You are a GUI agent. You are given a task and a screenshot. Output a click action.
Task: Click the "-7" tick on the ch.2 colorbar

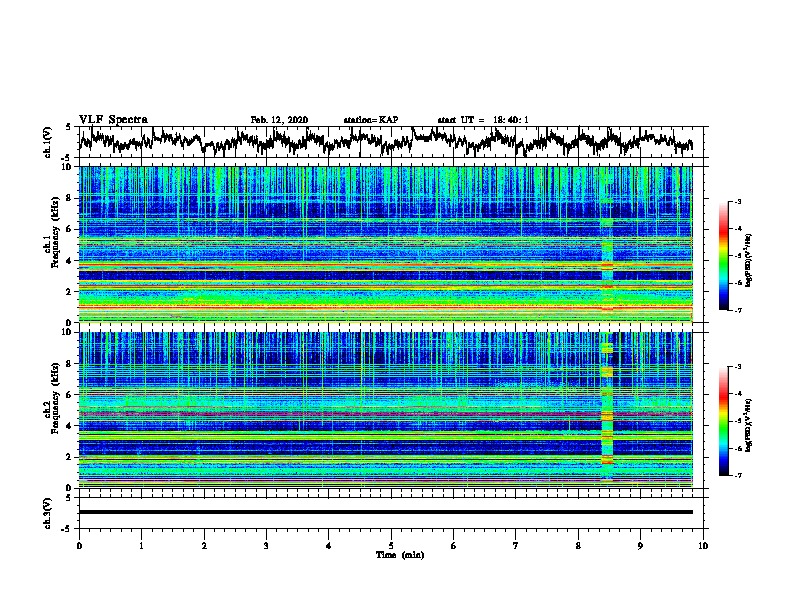tap(737, 476)
